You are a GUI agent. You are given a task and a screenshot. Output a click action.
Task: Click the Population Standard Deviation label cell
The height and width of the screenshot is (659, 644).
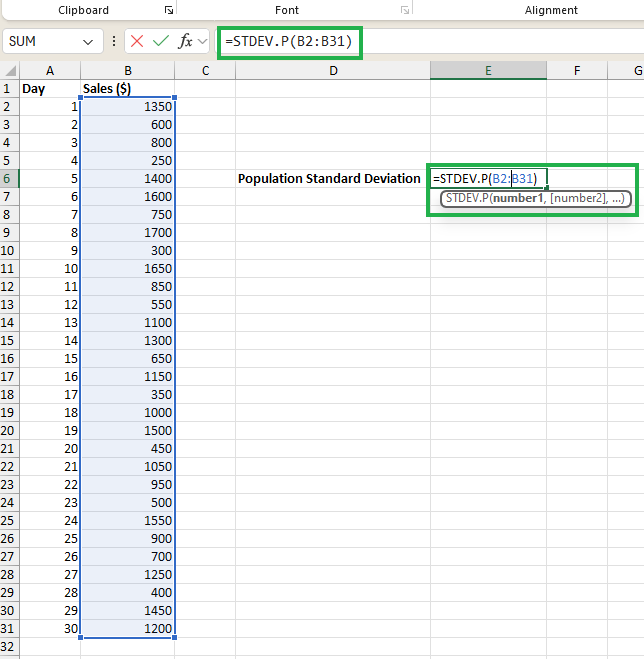333,179
